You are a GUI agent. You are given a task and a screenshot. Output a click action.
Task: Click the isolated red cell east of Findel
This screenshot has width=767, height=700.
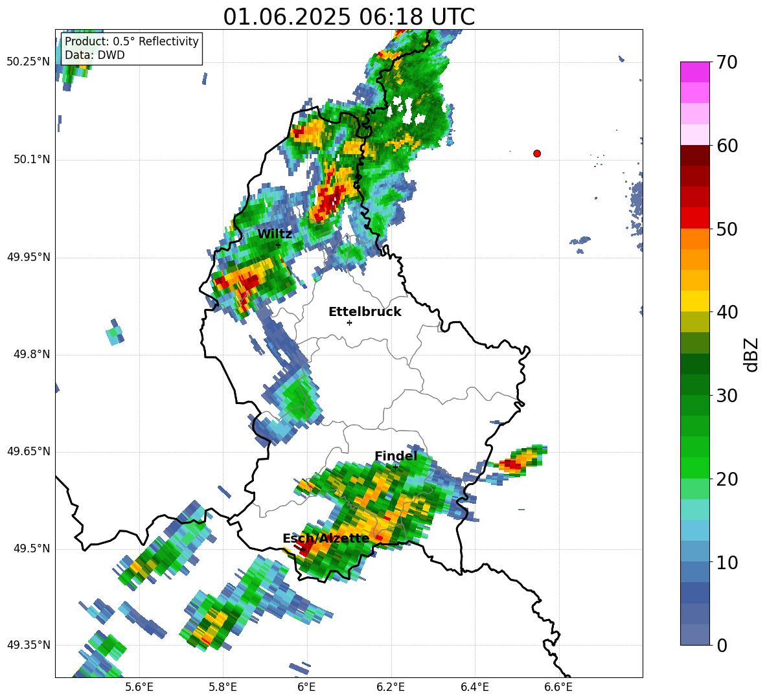tap(513, 465)
